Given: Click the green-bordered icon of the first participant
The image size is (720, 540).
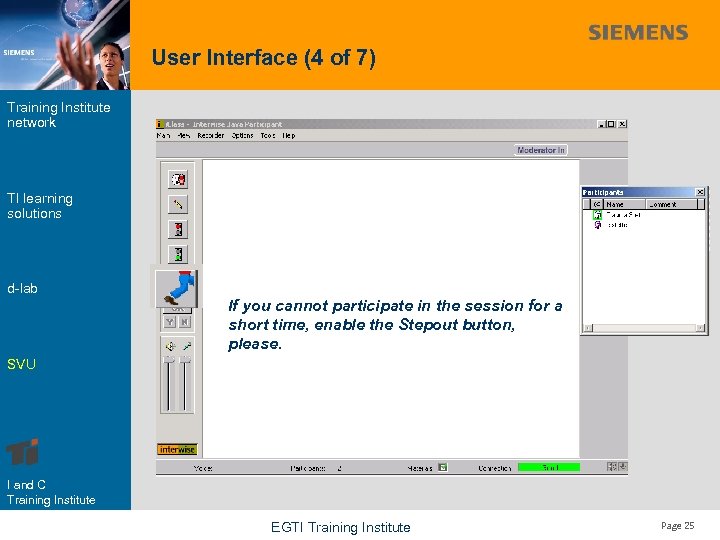Looking at the screenshot, I should pos(597,214).
